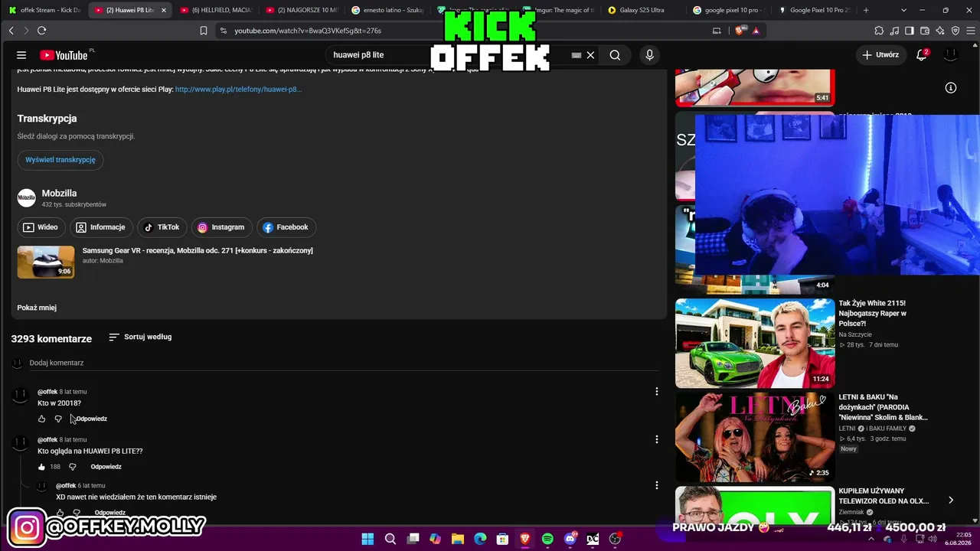The image size is (980, 551).
Task: Go back in browser history
Action: tap(11, 31)
